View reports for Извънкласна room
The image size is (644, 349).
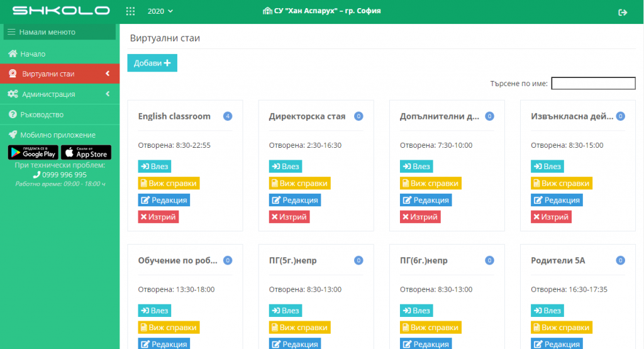click(562, 183)
